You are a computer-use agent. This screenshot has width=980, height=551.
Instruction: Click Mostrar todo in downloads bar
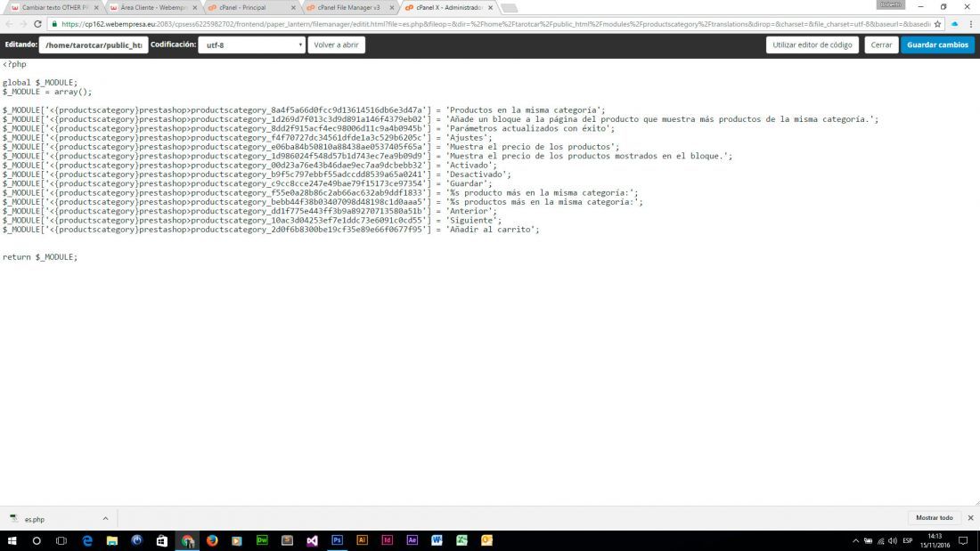coord(934,518)
